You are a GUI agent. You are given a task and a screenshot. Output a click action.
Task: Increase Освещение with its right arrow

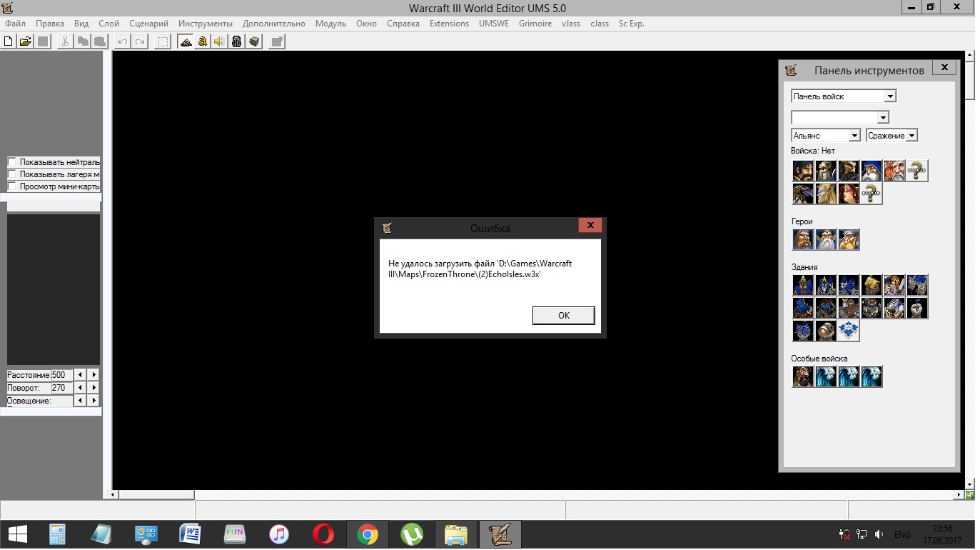(94, 401)
